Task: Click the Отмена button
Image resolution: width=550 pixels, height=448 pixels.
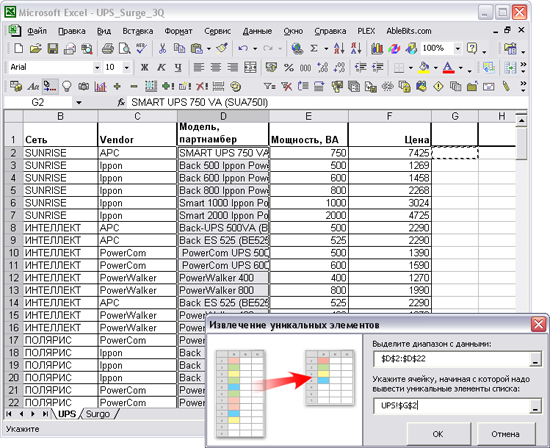Action: [505, 434]
